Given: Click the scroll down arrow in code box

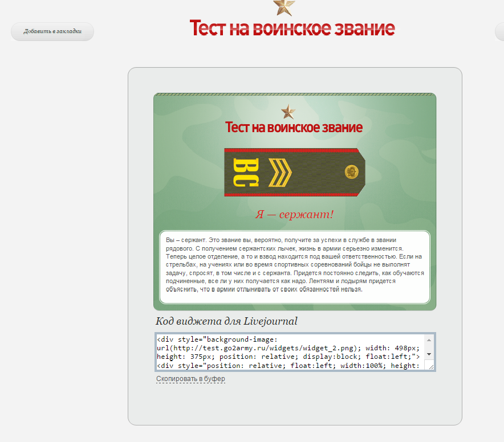Looking at the screenshot, I should click(429, 354).
